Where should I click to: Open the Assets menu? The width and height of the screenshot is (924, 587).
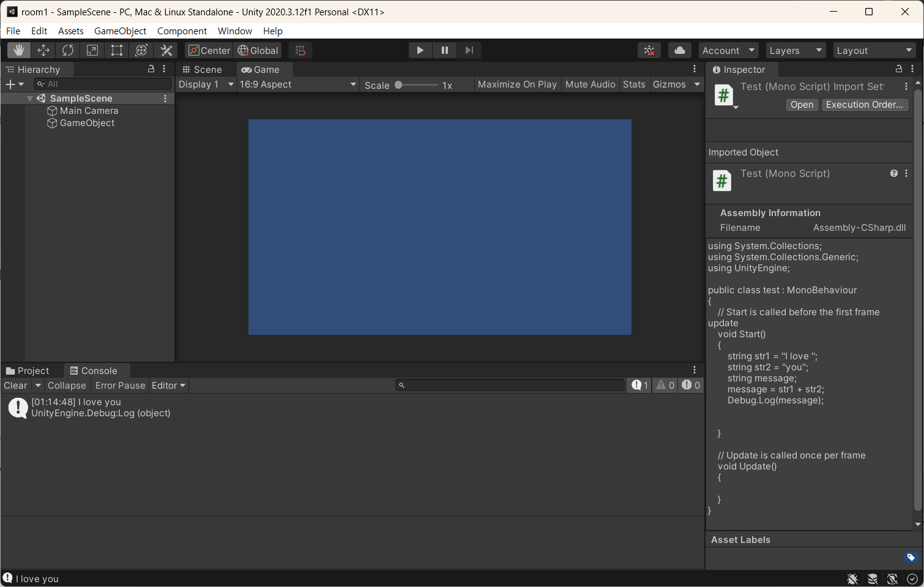70,31
